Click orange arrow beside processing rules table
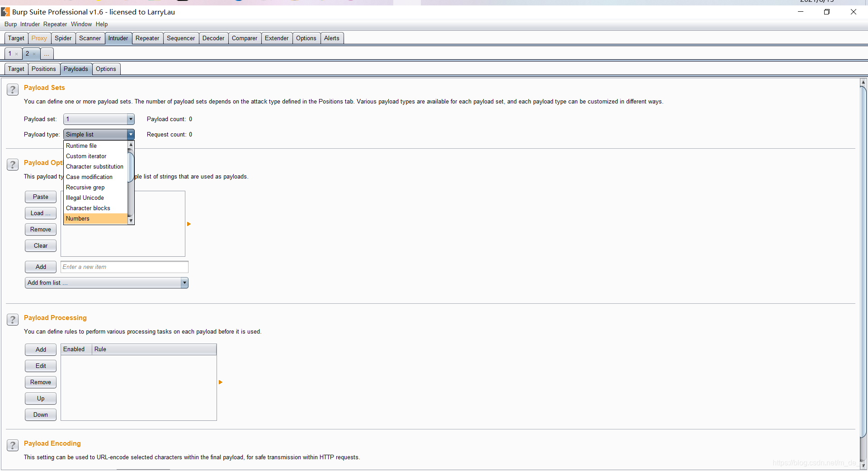This screenshot has height=471, width=868. [221, 382]
